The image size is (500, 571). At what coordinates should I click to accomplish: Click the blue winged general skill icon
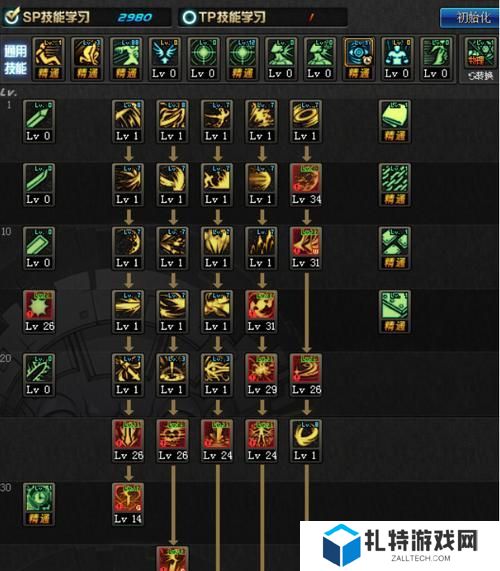(x=164, y=59)
